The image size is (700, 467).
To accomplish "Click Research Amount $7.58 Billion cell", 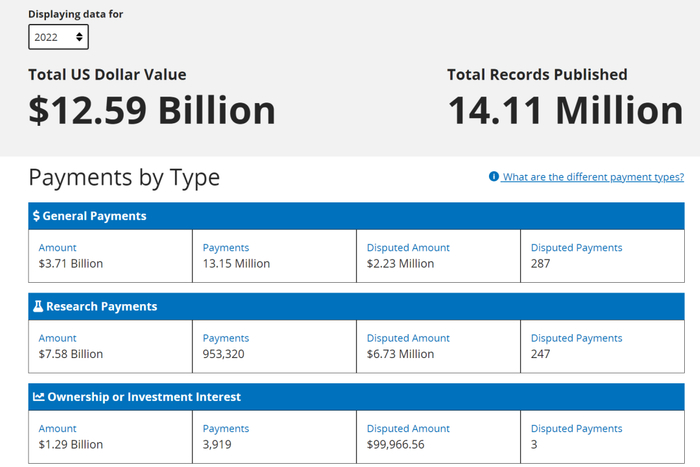I will 110,346.
